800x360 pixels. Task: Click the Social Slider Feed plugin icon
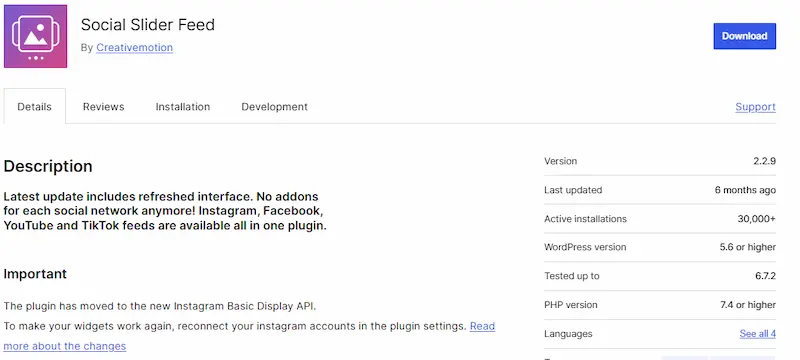[36, 36]
